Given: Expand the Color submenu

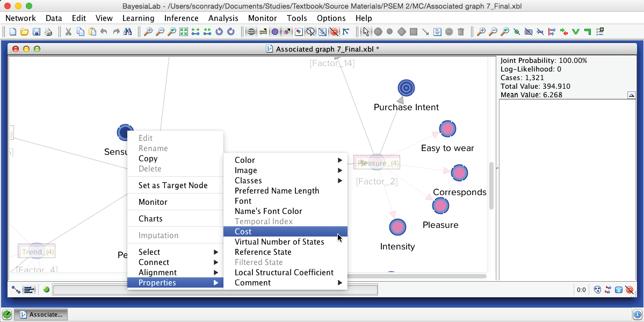Looking at the screenshot, I should point(285,160).
